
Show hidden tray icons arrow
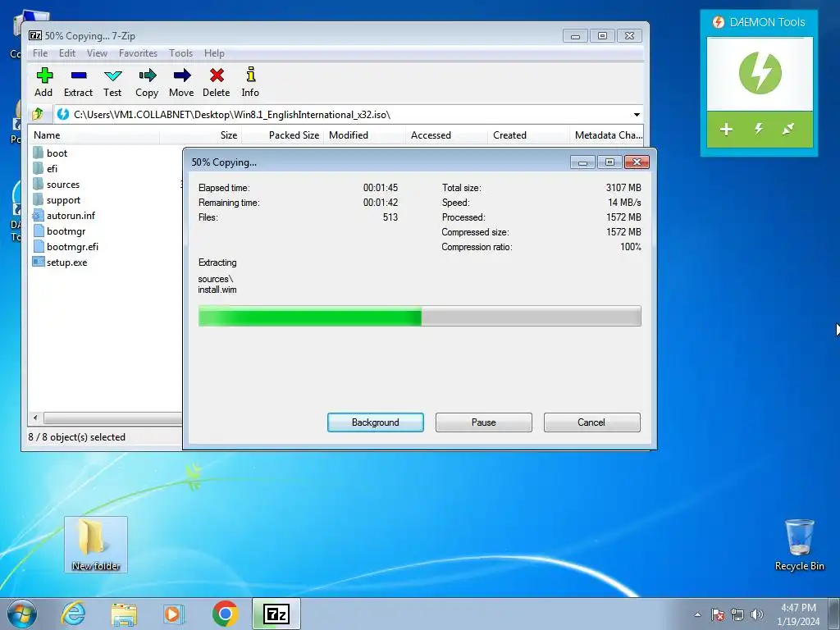tap(697, 614)
